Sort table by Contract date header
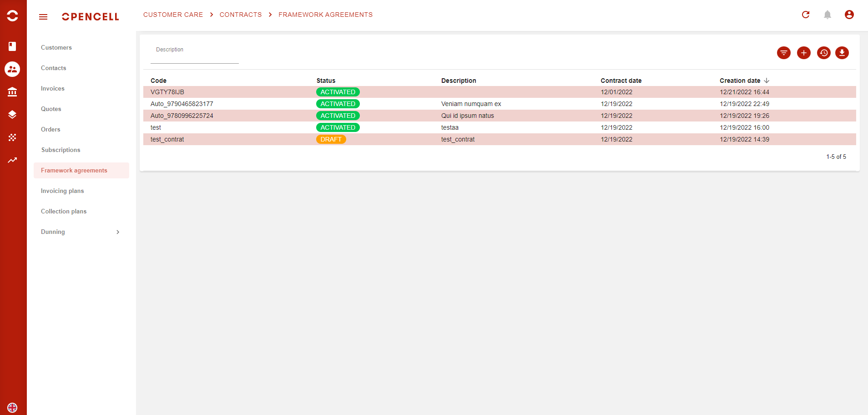Image resolution: width=868 pixels, height=415 pixels. click(621, 81)
